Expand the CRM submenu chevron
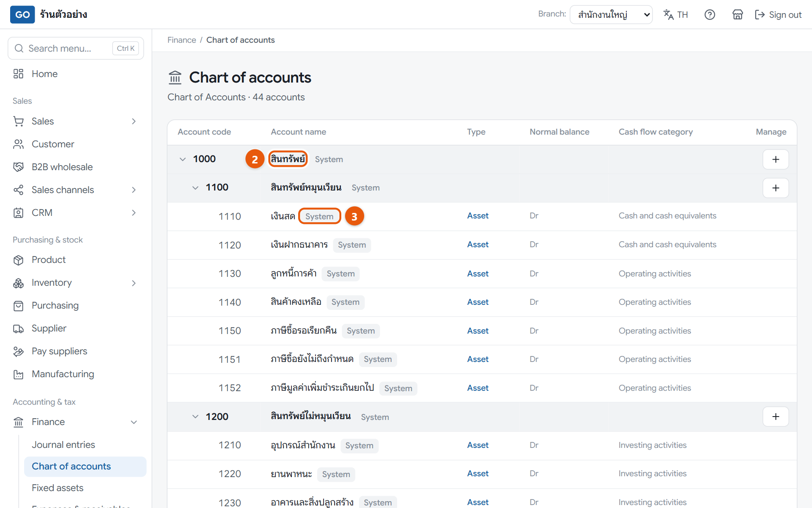 (134, 213)
